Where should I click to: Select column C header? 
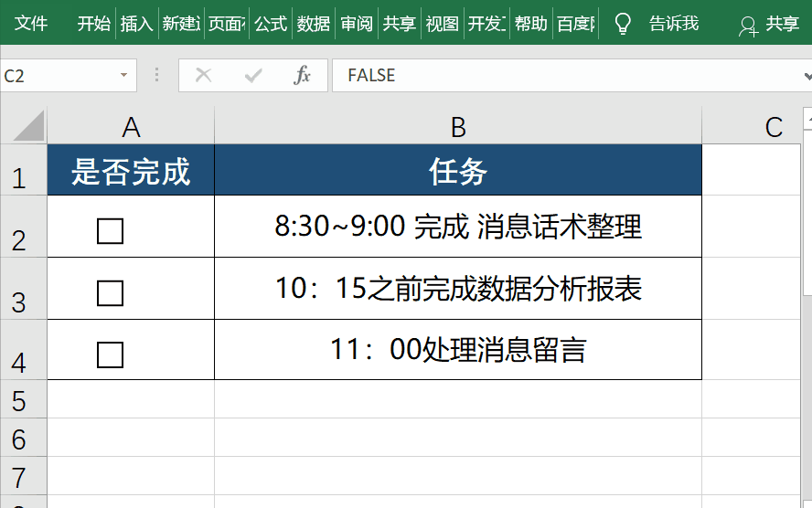[752, 126]
